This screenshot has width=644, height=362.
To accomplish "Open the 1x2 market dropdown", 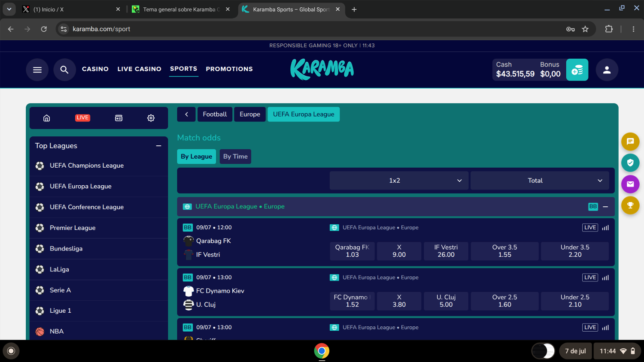I will (x=399, y=181).
